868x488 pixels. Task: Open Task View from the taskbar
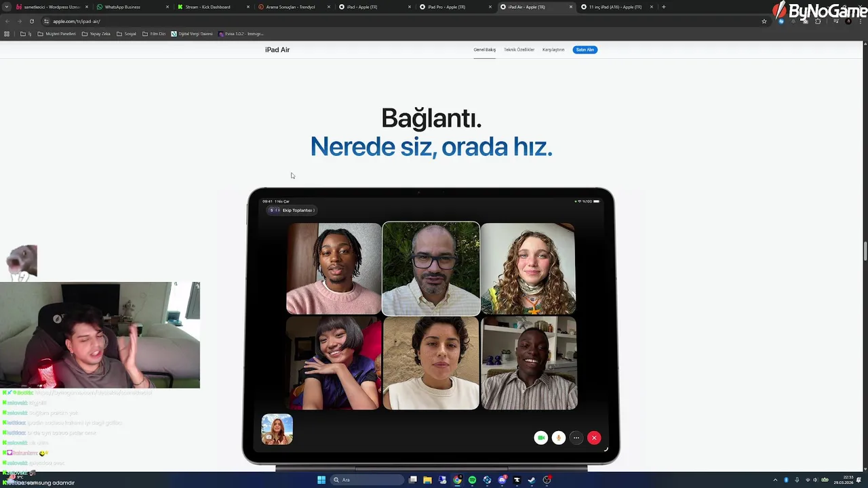(412, 480)
